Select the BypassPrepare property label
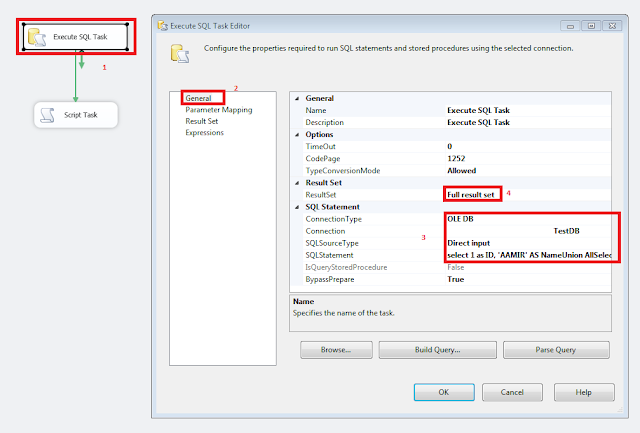The height and width of the screenshot is (433, 640). [x=330, y=280]
